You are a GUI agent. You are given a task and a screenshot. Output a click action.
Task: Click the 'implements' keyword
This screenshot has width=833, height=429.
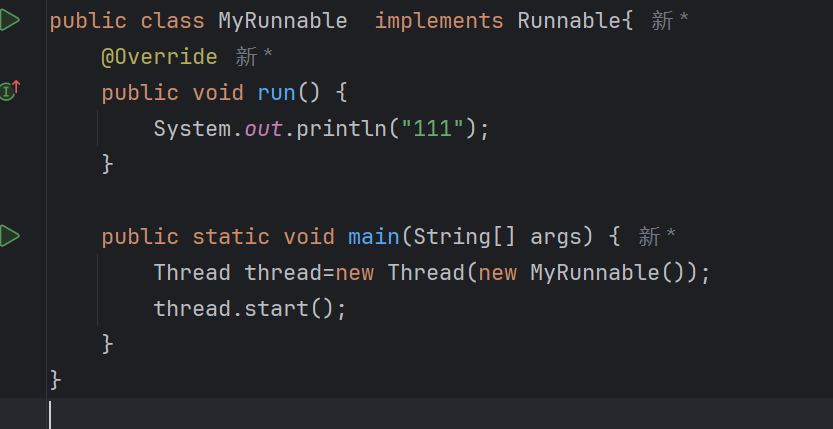coord(439,22)
